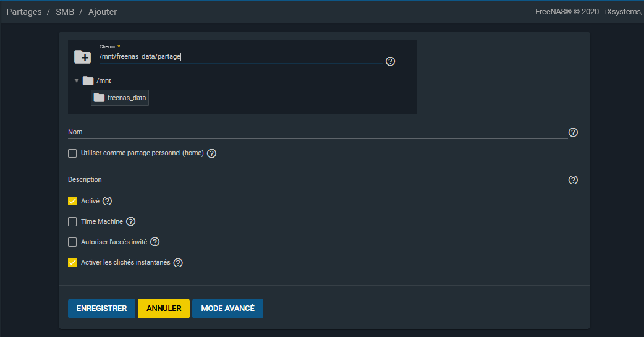Viewport: 644px width, 337px height.
Task: Show help for Autoriser l'accès invité
Action: point(155,242)
